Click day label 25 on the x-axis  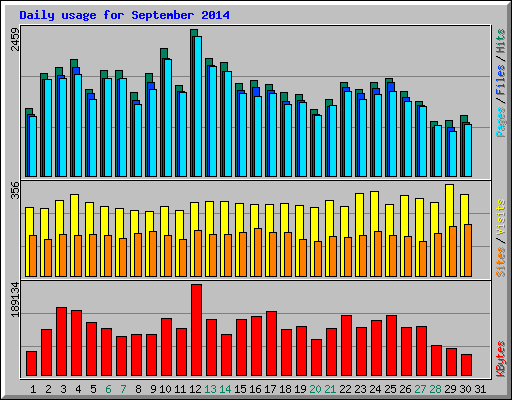[390, 389]
